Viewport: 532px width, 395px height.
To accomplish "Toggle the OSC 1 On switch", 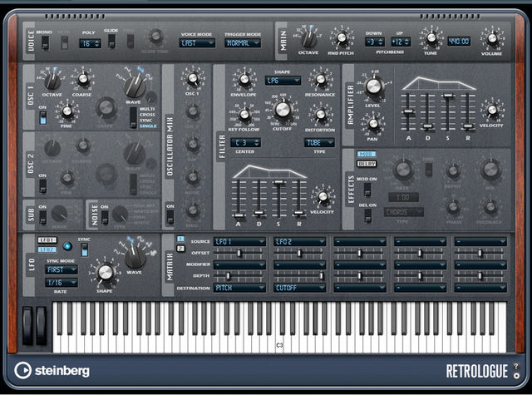I will (x=42, y=117).
